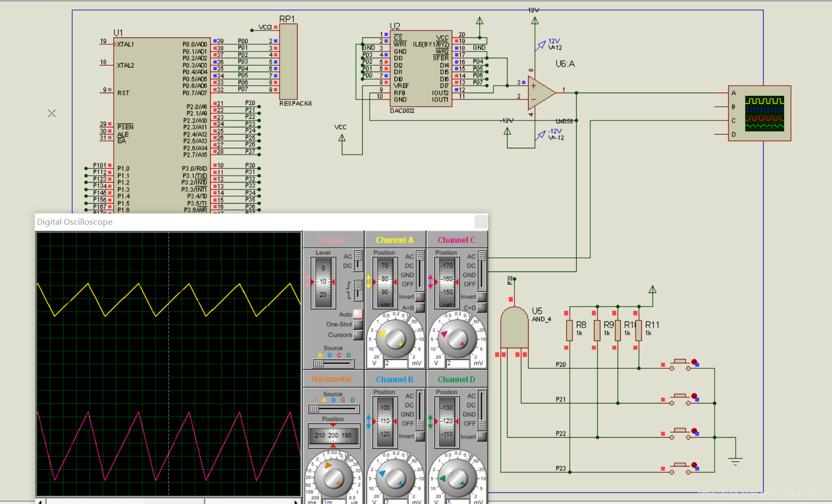Click Channel B Position thumbwheel

[x=385, y=421]
